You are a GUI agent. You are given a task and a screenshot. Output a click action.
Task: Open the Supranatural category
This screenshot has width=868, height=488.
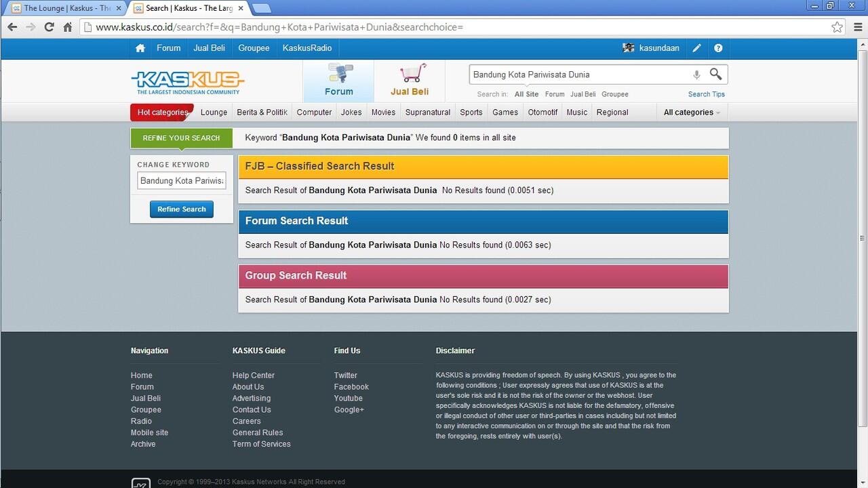coord(428,113)
